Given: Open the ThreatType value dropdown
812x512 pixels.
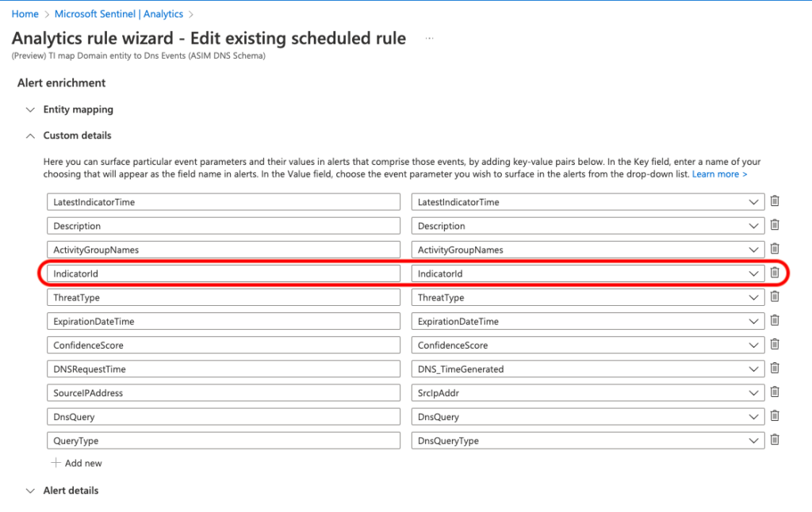Looking at the screenshot, I should click(588, 297).
